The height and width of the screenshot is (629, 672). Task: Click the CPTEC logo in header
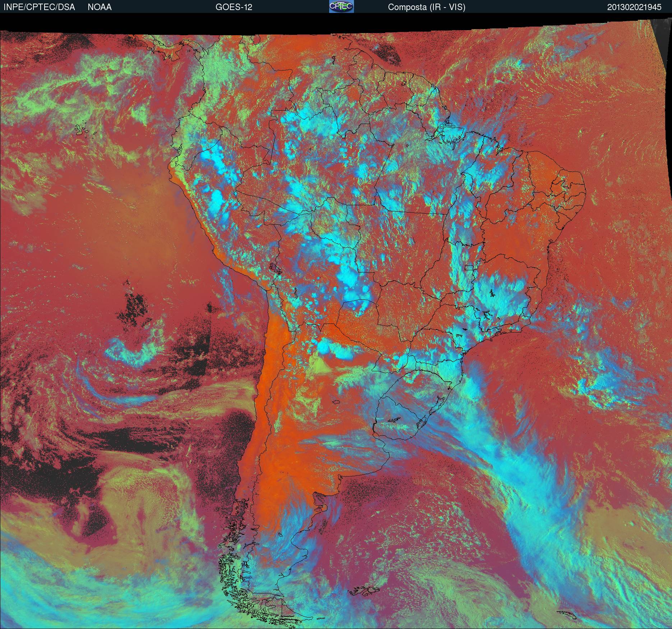(x=341, y=6)
